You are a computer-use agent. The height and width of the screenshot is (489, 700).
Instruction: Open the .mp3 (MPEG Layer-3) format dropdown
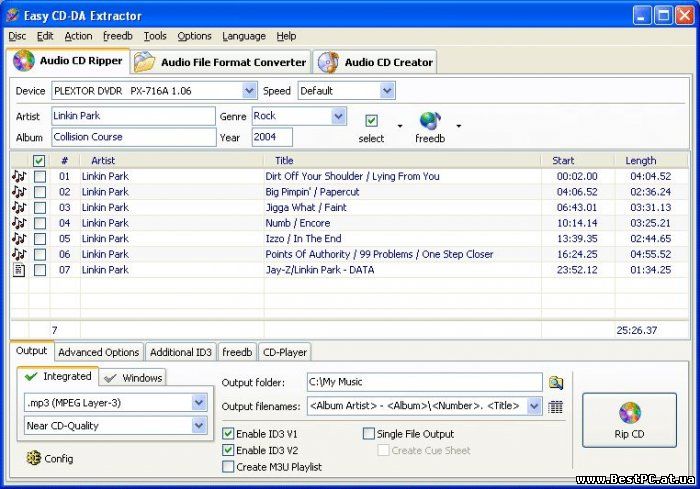click(x=199, y=402)
